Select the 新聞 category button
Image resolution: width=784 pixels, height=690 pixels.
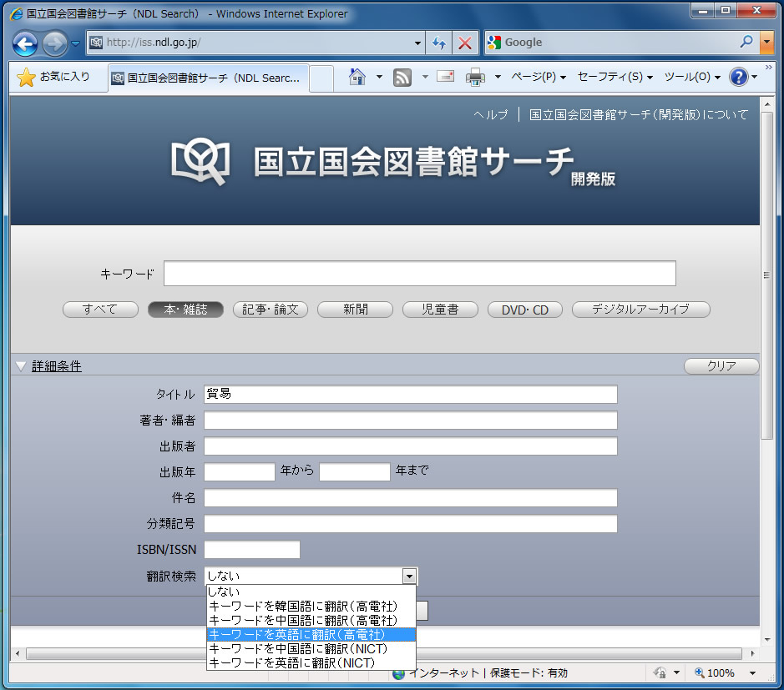[x=356, y=310]
